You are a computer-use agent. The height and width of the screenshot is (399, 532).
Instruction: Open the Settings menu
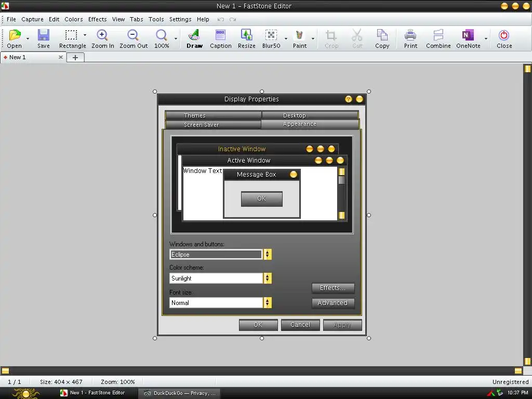click(x=180, y=19)
